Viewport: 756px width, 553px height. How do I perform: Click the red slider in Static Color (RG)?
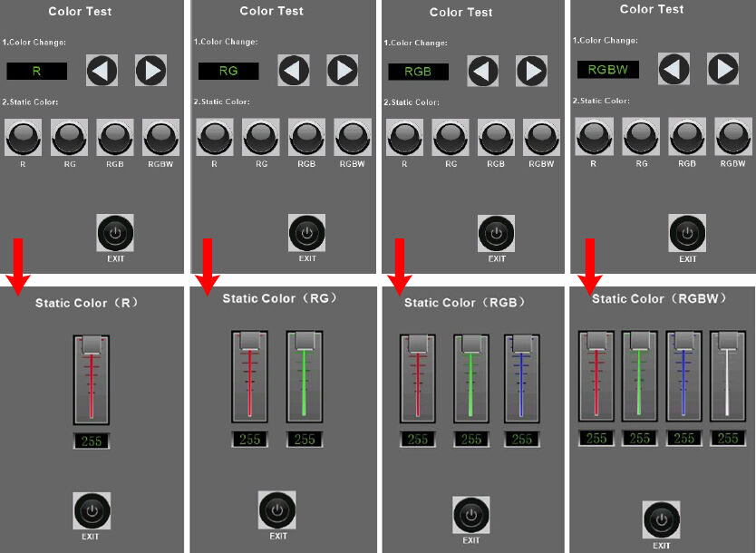tap(250, 376)
